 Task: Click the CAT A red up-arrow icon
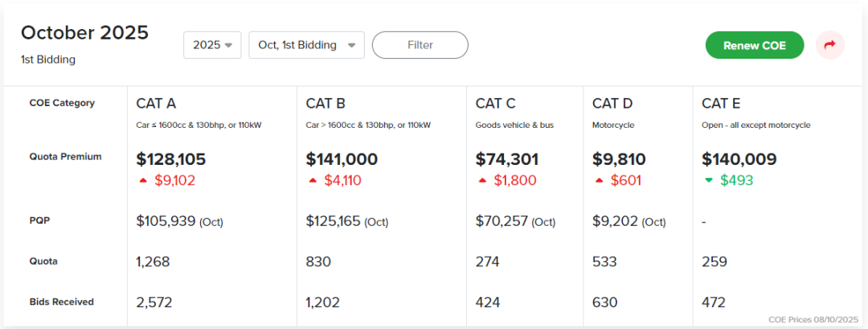coord(143,180)
